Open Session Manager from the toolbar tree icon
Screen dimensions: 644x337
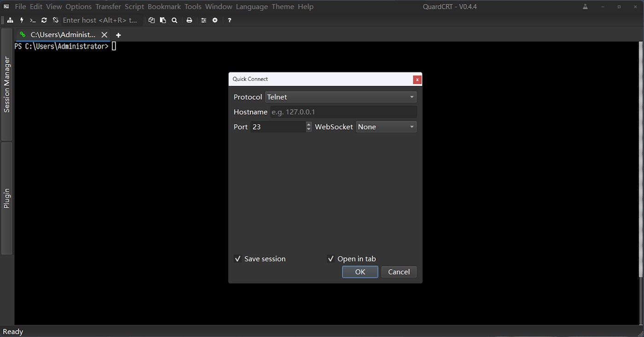coord(10,20)
